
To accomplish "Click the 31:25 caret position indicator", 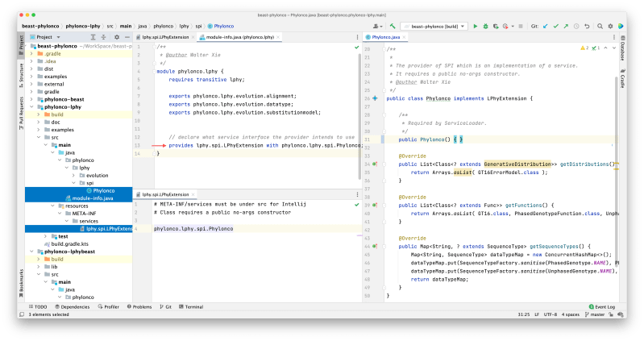I will click(x=524, y=314).
